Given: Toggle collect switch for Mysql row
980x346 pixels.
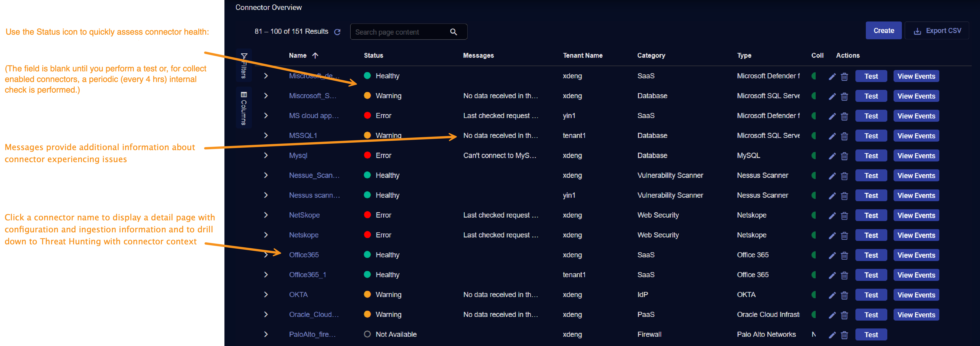Looking at the screenshot, I should [x=814, y=155].
